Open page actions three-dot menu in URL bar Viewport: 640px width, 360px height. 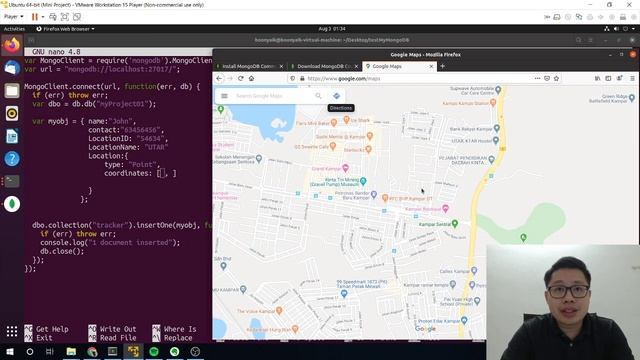coord(537,78)
